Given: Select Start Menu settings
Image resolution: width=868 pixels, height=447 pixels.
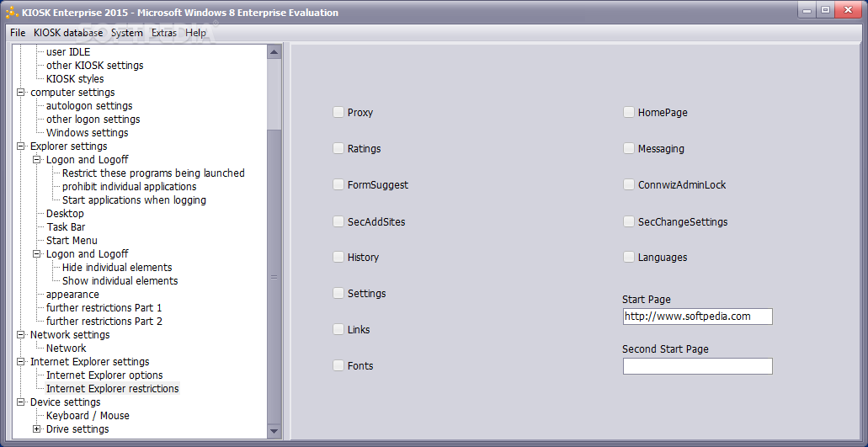Looking at the screenshot, I should 72,241.
